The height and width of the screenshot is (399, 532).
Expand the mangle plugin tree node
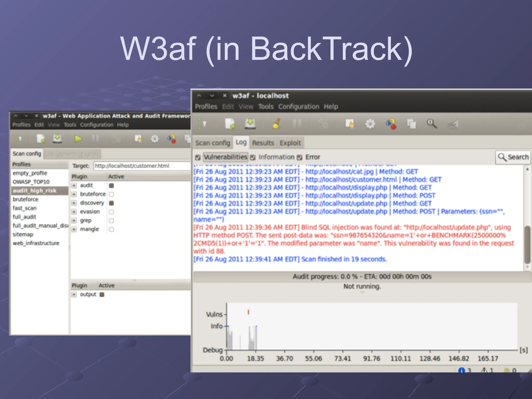74,229
